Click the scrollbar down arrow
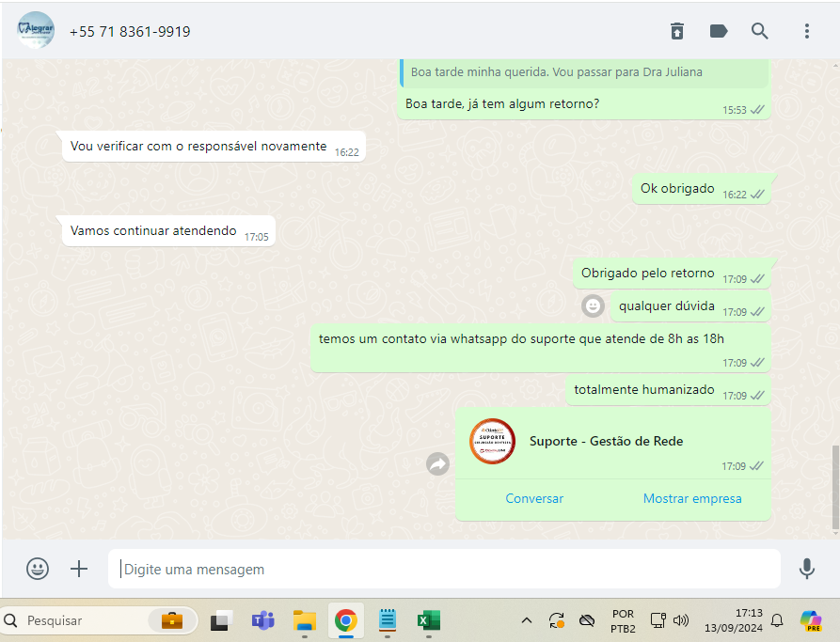This screenshot has width=840, height=642. click(835, 533)
